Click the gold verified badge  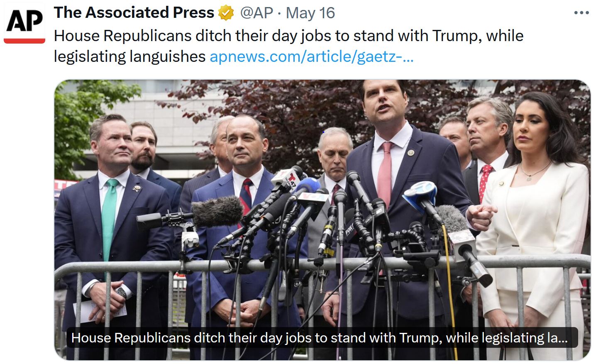click(x=226, y=13)
